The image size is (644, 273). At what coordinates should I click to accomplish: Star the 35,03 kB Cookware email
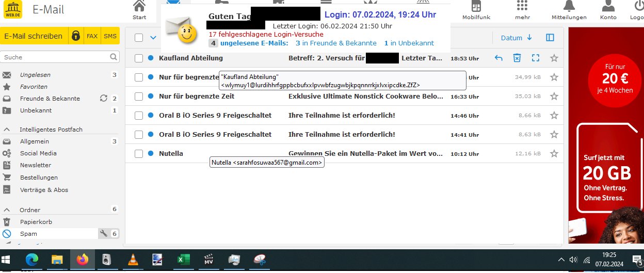554,97
